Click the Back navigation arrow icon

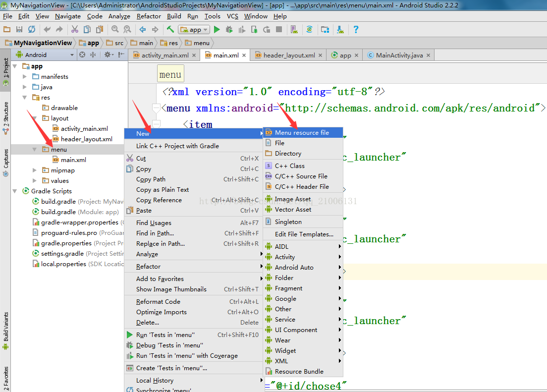click(x=142, y=30)
